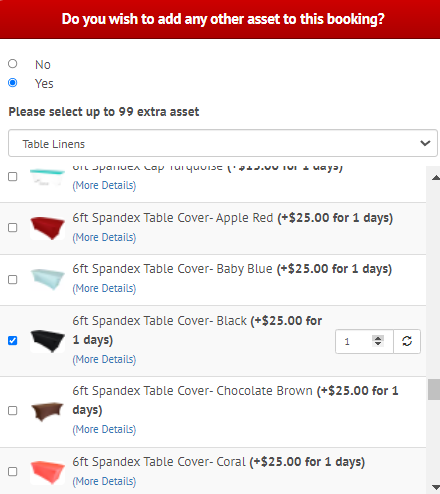Tick the Coral table cover checkbox
The width and height of the screenshot is (440, 494).
tap(13, 472)
